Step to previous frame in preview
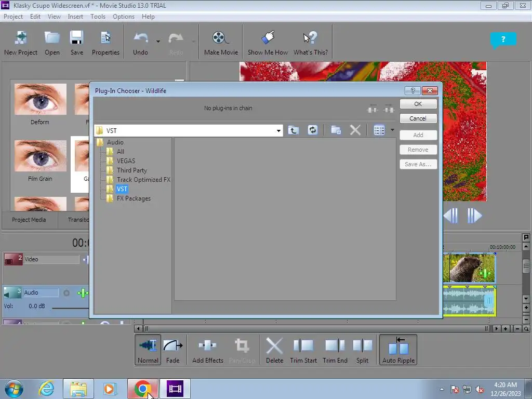 450,216
